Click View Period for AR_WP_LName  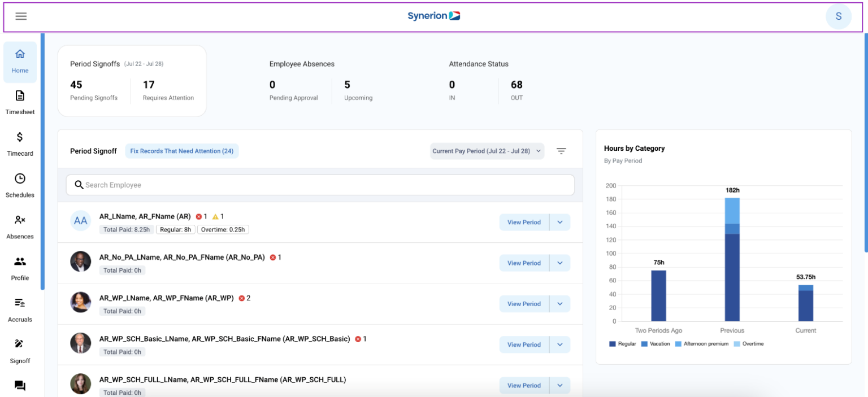(523, 303)
